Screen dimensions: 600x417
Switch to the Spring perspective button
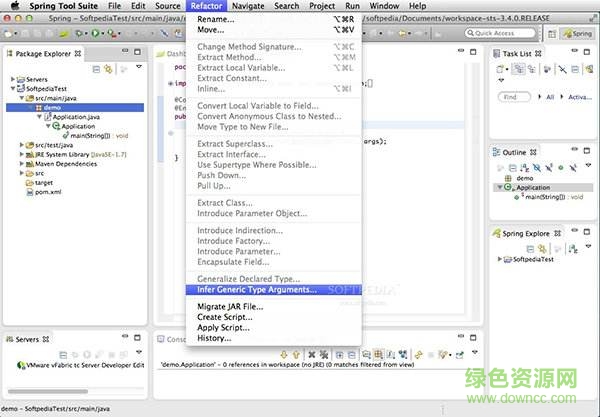(577, 34)
